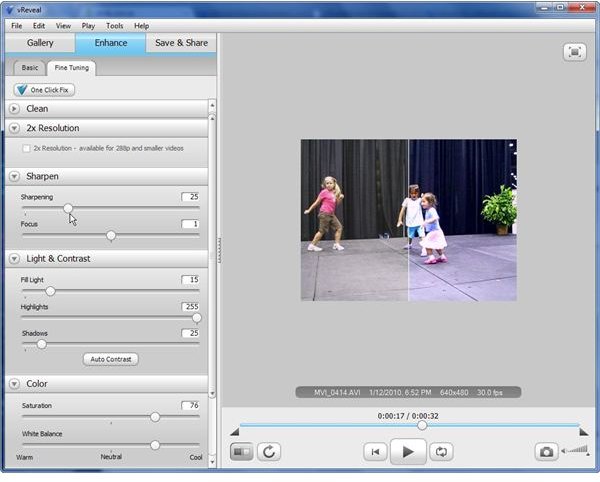
Task: Click the Sharpening slider handle
Action: coord(68,208)
